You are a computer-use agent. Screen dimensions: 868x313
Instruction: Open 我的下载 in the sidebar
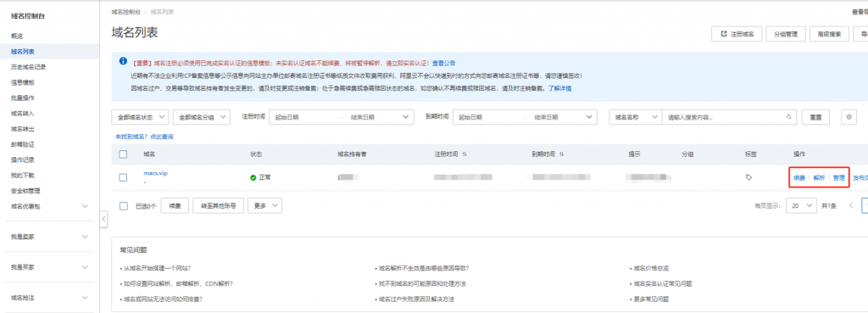[23, 175]
